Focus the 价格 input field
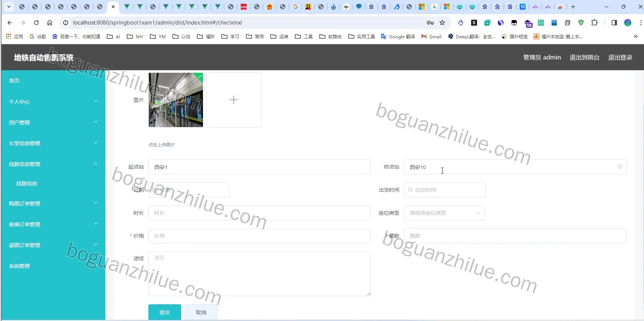Viewport: 644px width, 321px height. (x=260, y=236)
